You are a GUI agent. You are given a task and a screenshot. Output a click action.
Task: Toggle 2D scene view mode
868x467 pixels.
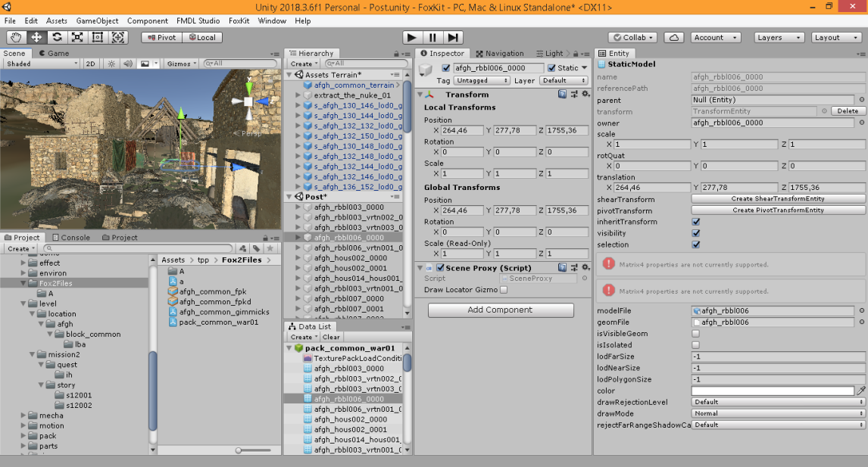(x=91, y=64)
